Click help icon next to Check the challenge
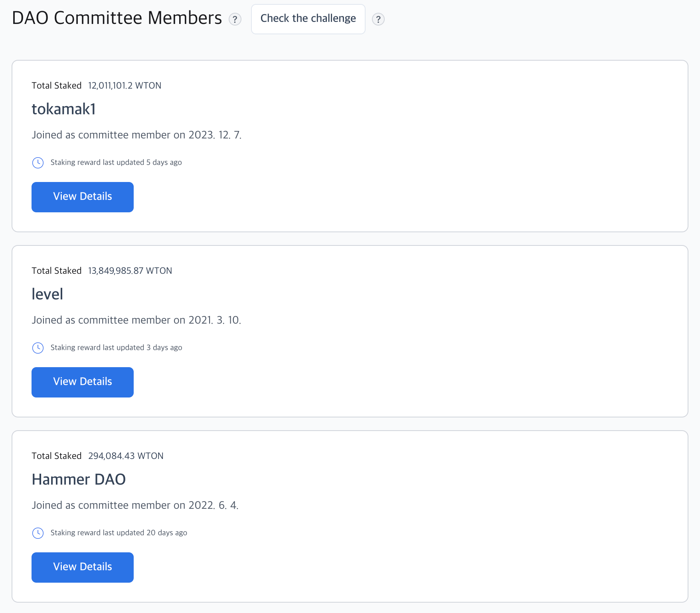 378,19
